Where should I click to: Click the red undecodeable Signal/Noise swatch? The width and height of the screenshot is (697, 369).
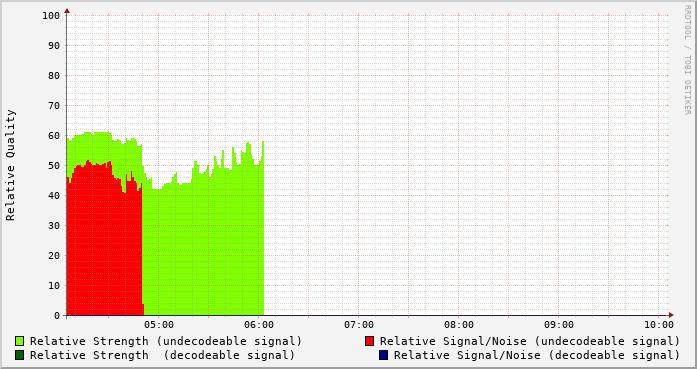[369, 341]
